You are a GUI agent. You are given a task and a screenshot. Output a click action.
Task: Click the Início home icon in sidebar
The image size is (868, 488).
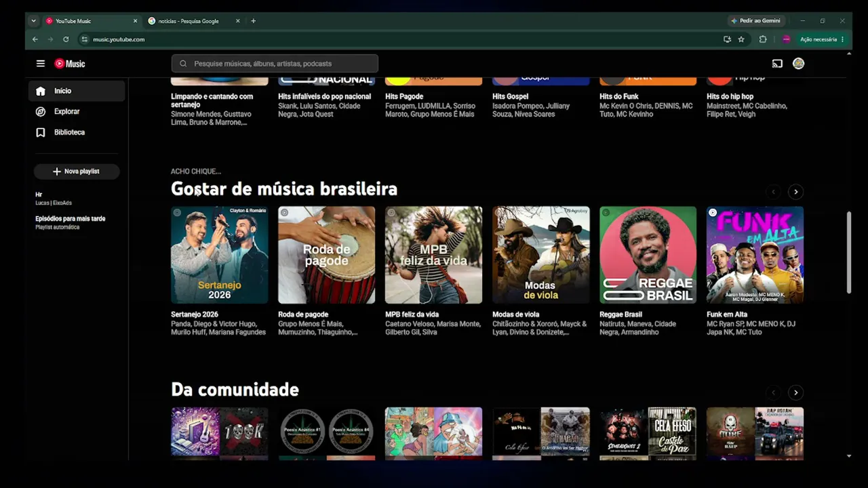click(x=41, y=91)
